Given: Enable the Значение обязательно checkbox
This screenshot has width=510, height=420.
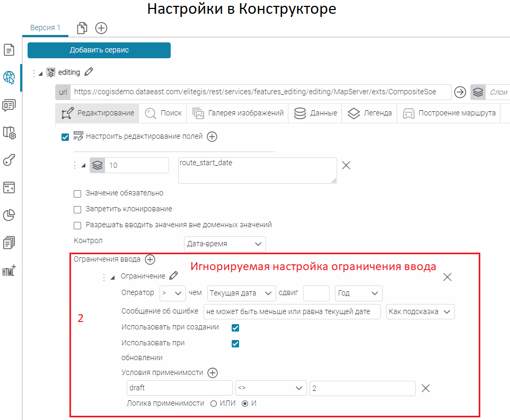Looking at the screenshot, I should pyautogui.click(x=77, y=193).
